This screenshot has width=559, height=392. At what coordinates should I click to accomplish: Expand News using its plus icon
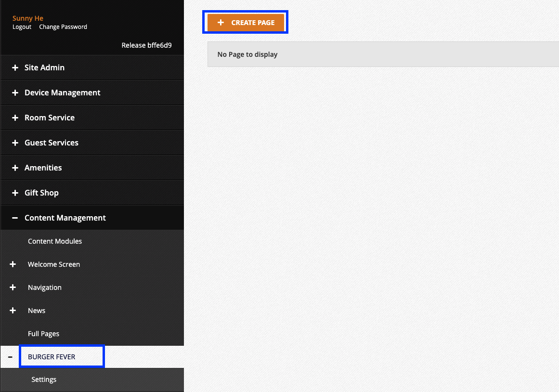click(x=12, y=311)
